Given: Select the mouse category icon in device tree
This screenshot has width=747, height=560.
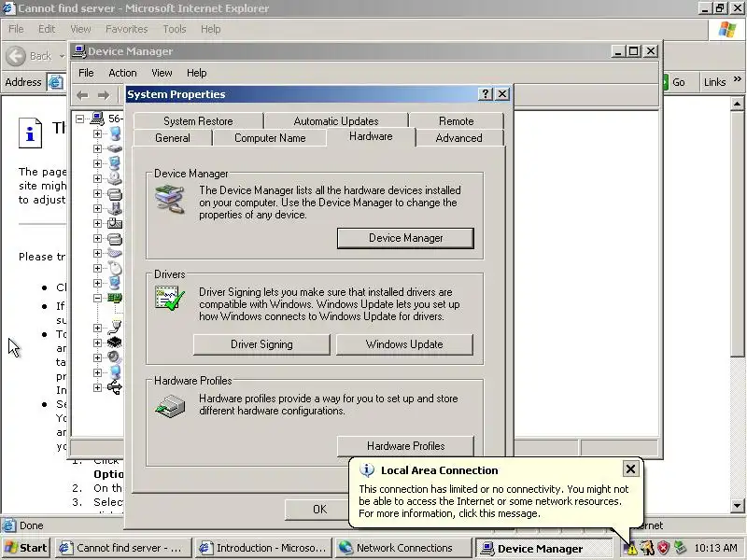Looking at the screenshot, I should 114,268.
